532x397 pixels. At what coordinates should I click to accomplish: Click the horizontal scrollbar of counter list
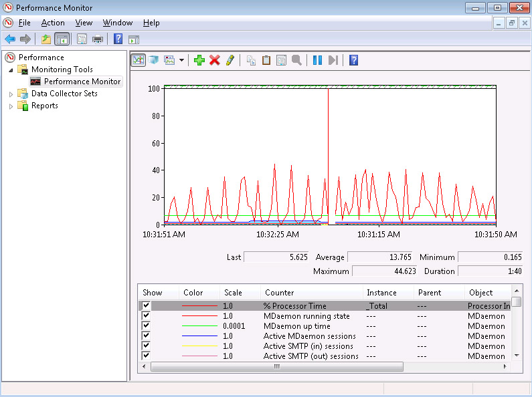tap(277, 366)
